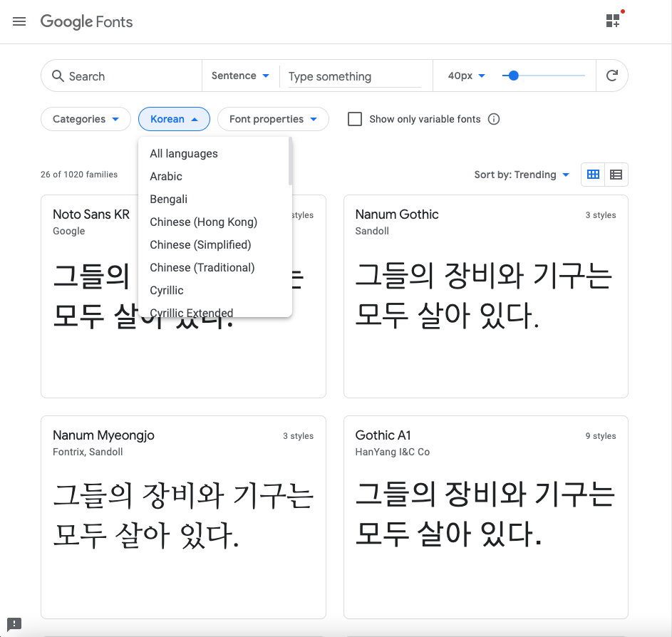Click the Gothic A1 sample preview text
Image resolution: width=672 pixels, height=637 pixels.
coord(485,513)
